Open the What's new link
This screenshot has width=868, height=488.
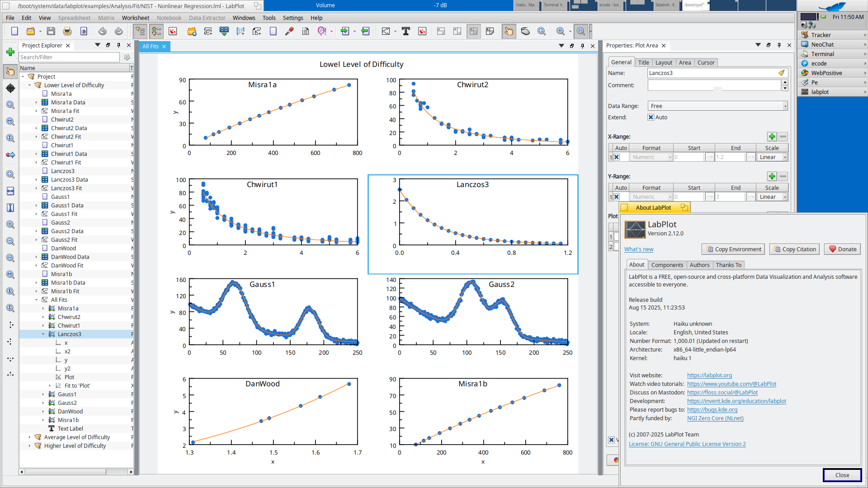pos(638,249)
